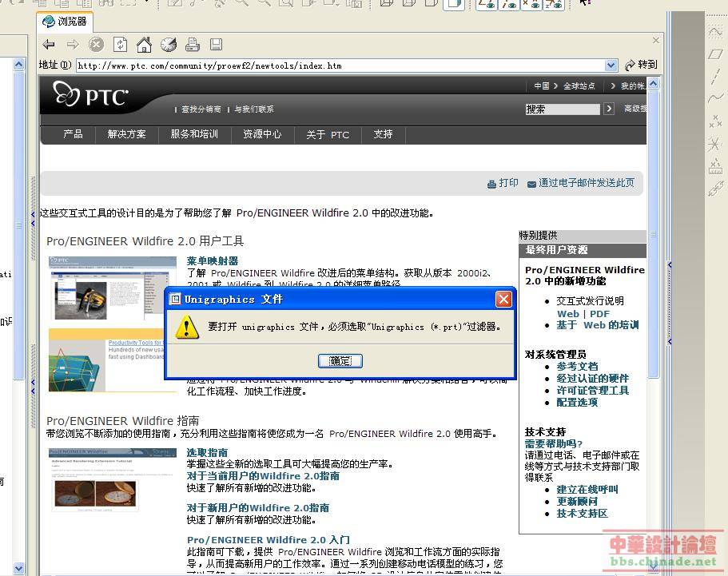The width and height of the screenshot is (728, 576).
Task: Click the 菜单映射器 screenshot thumbnail
Action: click(x=113, y=289)
